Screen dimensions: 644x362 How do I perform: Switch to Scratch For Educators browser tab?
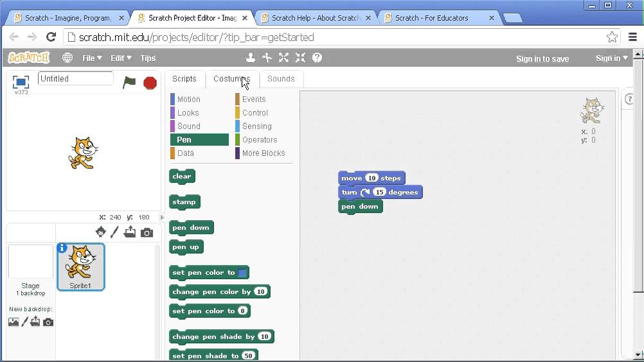438,18
